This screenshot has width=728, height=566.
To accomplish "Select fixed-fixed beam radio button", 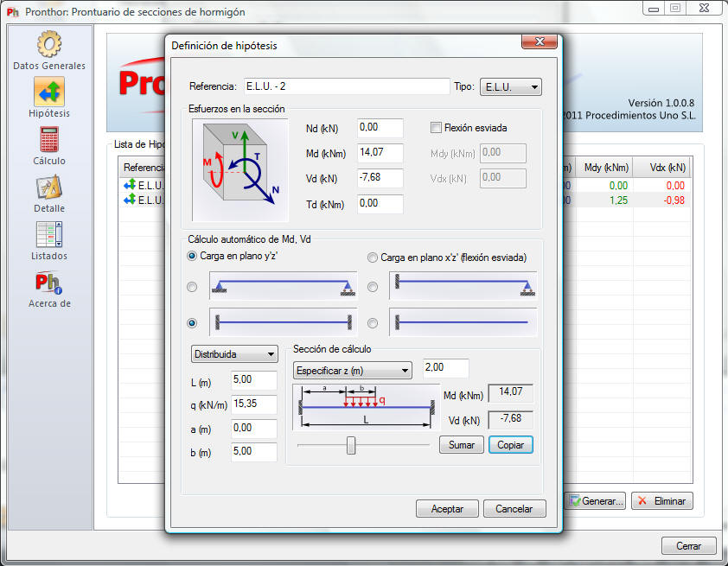I will (x=192, y=323).
